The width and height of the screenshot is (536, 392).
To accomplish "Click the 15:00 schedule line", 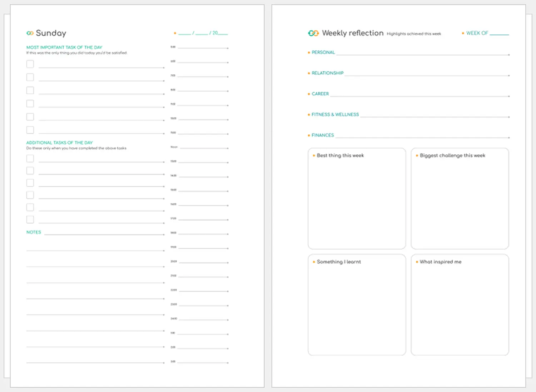I will click(203, 191).
